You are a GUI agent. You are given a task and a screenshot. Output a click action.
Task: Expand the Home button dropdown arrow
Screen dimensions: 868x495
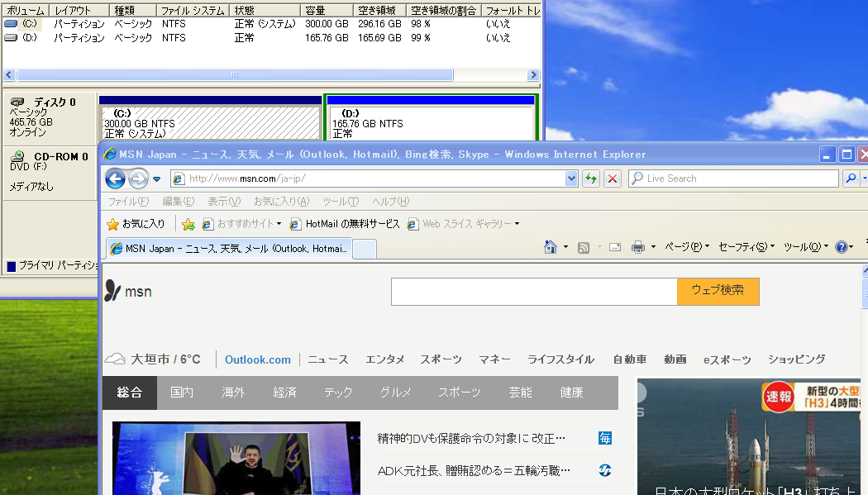coord(565,246)
